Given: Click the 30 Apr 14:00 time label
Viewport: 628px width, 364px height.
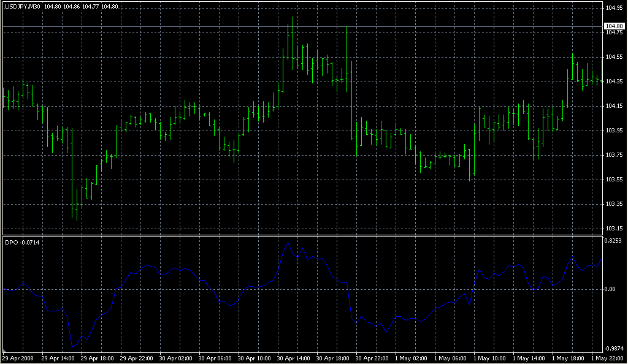Looking at the screenshot, I should click(295, 358).
